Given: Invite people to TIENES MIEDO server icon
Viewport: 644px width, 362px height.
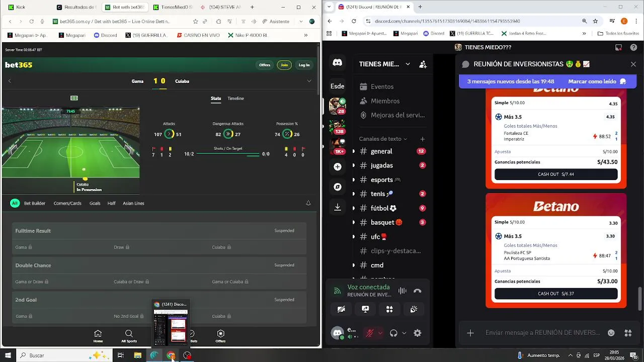Looking at the screenshot, I should tap(423, 64).
